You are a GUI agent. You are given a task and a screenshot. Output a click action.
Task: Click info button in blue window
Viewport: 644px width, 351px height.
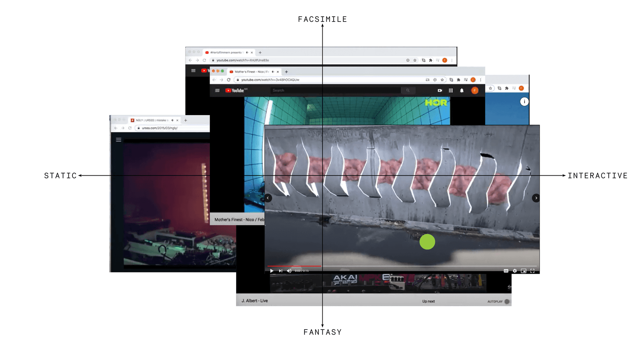click(524, 102)
